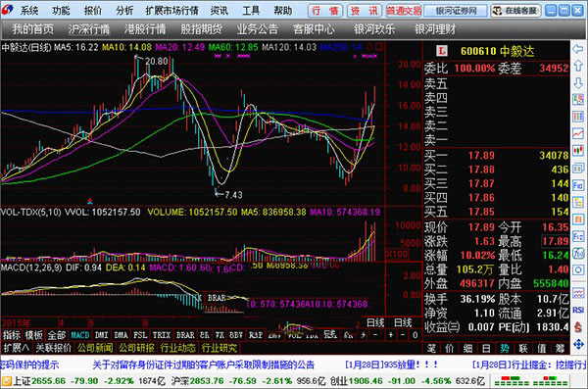The width and height of the screenshot is (588, 389).
Task: Click the Fi2 icon in right sidebar
Action: tap(578, 236)
